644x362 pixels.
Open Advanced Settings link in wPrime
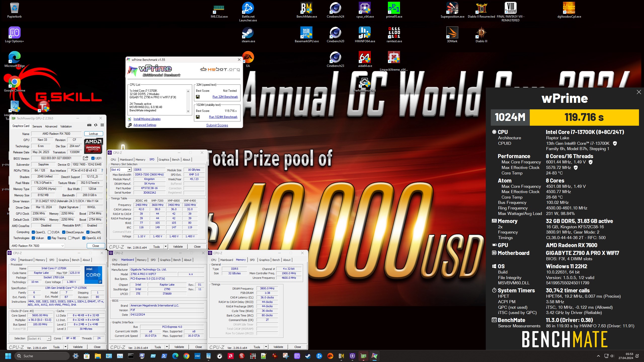(x=145, y=125)
